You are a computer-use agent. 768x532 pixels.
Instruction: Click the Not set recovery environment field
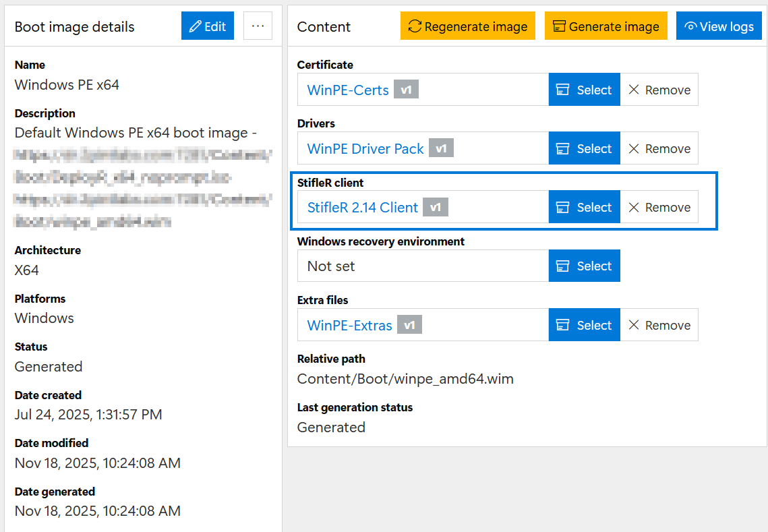pos(423,266)
